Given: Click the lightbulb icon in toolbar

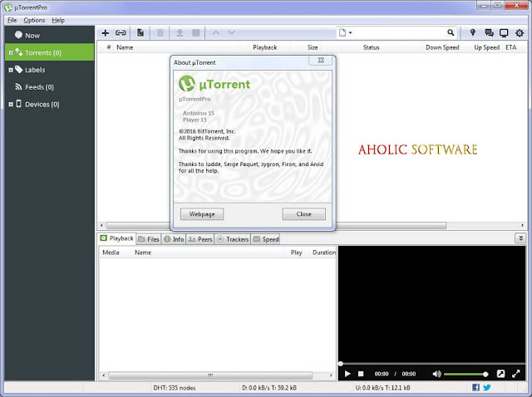Looking at the screenshot, I should click(472, 32).
